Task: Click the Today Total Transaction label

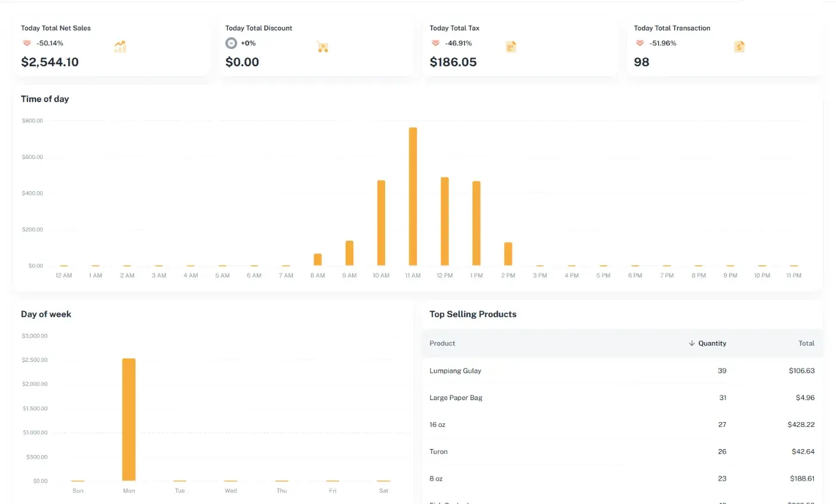Action: [672, 28]
